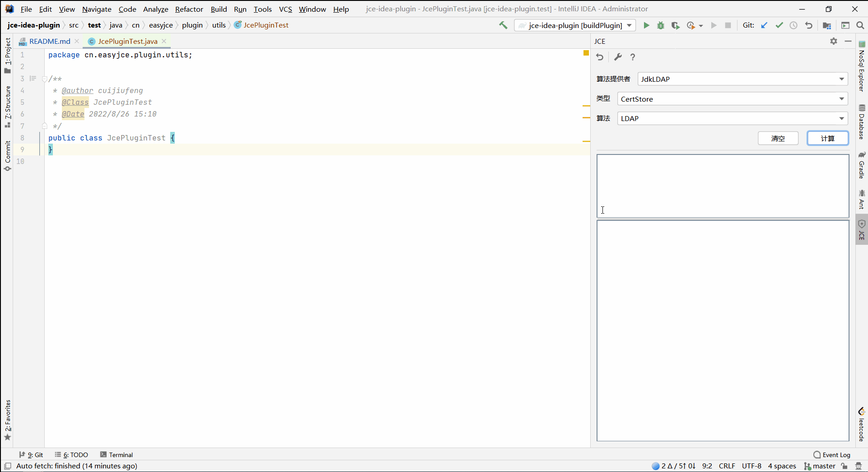
Task: Select the JcePluginTest.java tab
Action: pyautogui.click(x=128, y=41)
